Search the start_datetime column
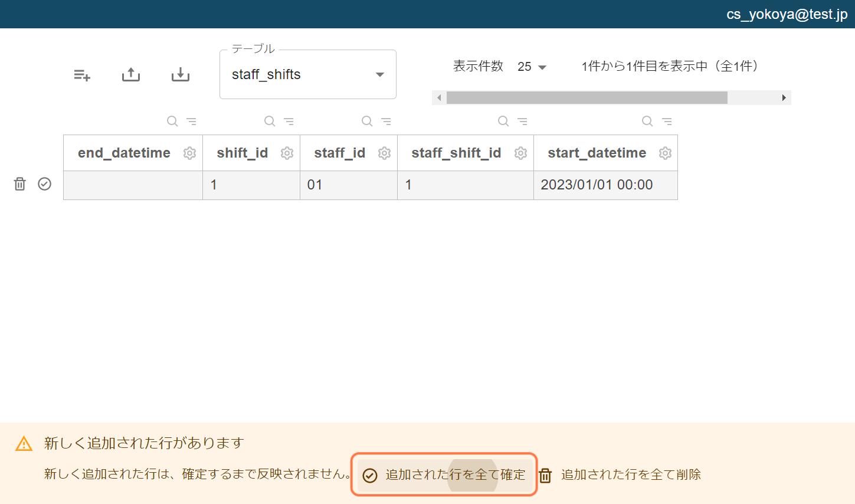This screenshot has height=504, width=855. point(647,121)
